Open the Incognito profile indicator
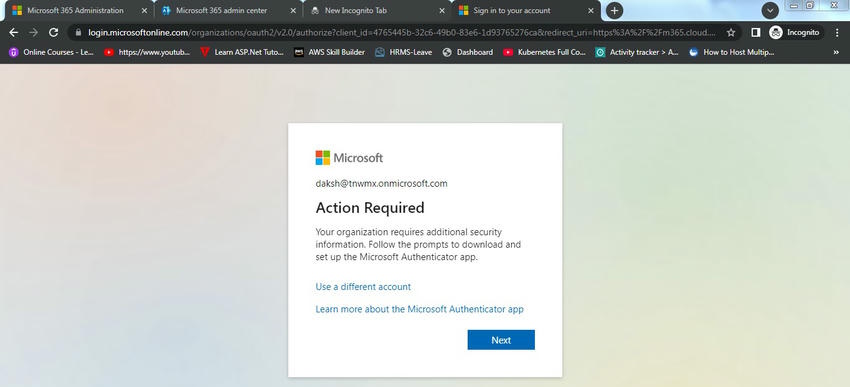Screen dimensions: 850x387 click(x=795, y=33)
